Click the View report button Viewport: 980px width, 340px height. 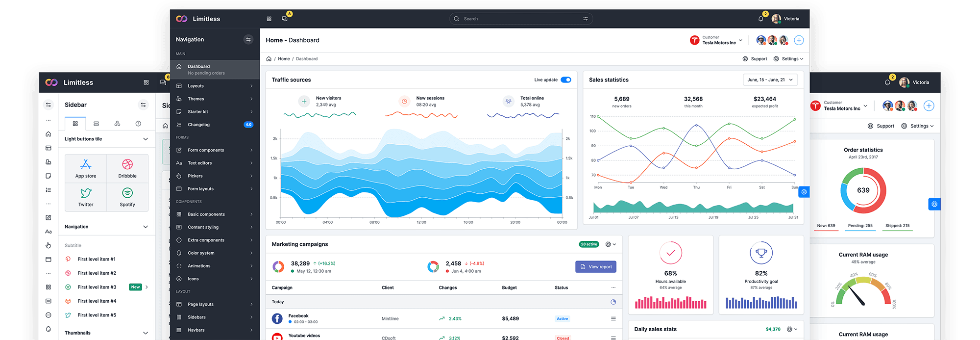(596, 267)
